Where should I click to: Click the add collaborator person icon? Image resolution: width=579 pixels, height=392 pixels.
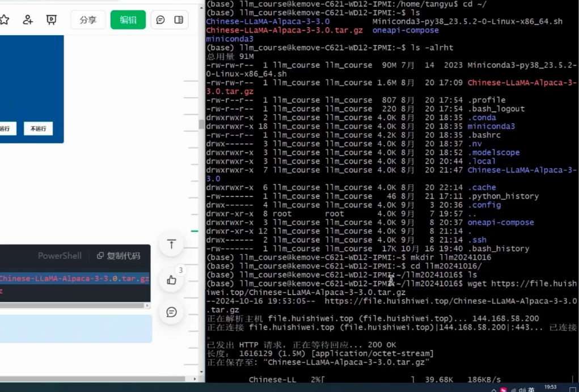pyautogui.click(x=28, y=20)
